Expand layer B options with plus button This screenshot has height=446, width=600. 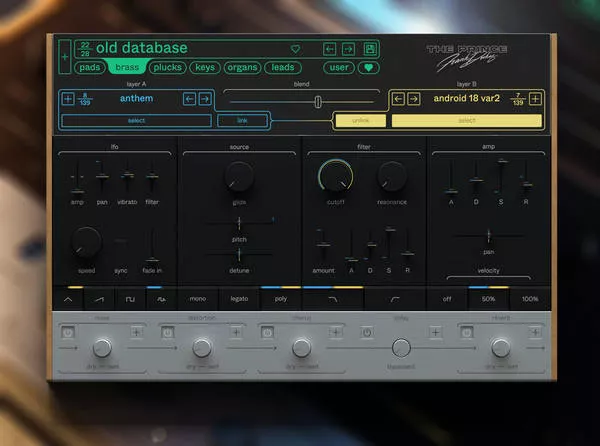click(x=536, y=98)
